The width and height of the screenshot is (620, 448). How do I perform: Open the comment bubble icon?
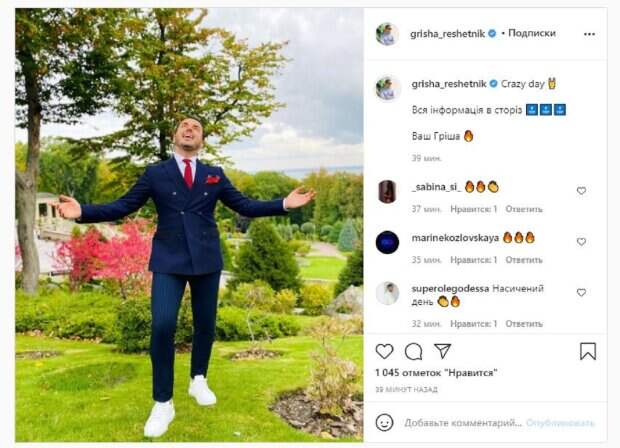(x=413, y=351)
